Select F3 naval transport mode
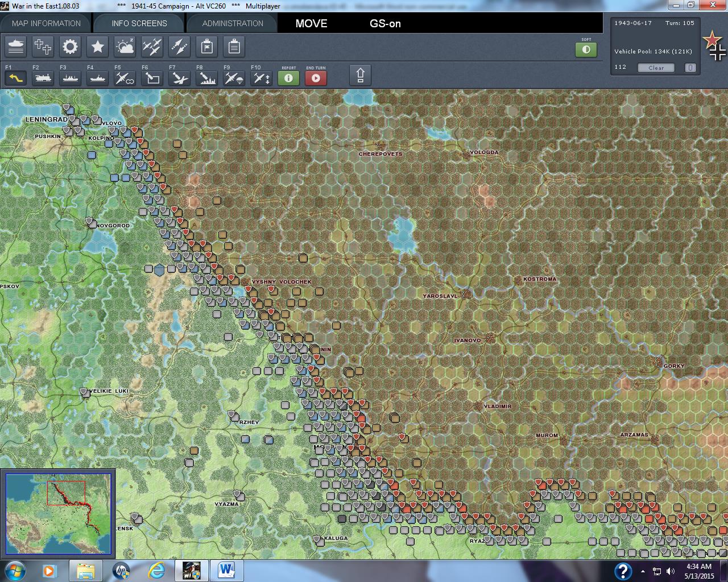 [71, 77]
